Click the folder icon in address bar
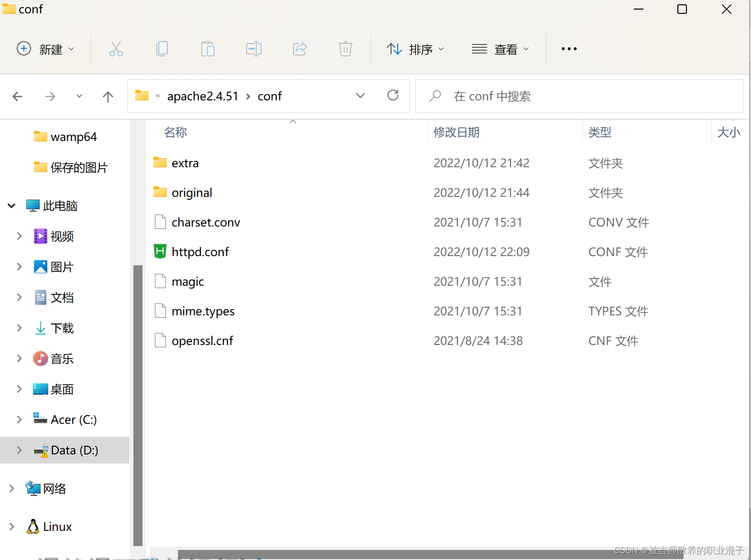This screenshot has height=560, width=751. pos(142,96)
